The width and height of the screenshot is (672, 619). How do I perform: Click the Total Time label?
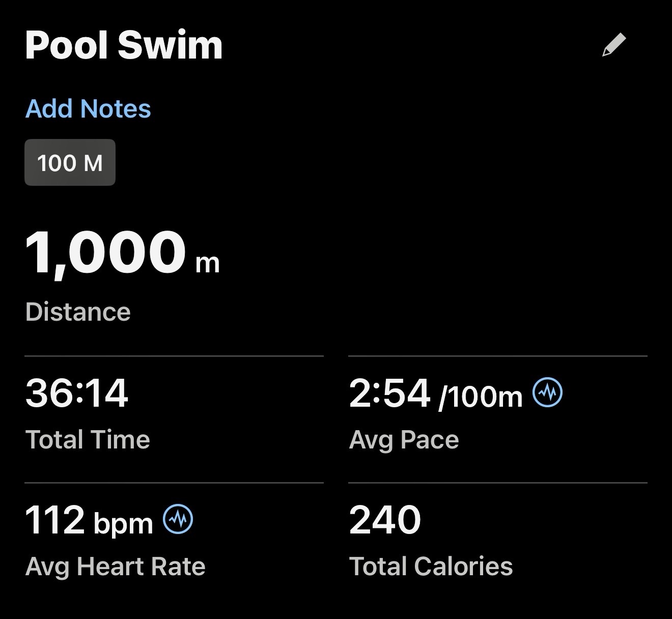[x=88, y=439]
